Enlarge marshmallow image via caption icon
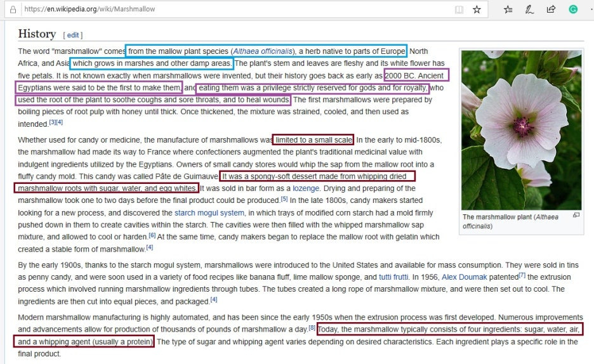Viewport: 594px width, 364px height. coord(576,215)
